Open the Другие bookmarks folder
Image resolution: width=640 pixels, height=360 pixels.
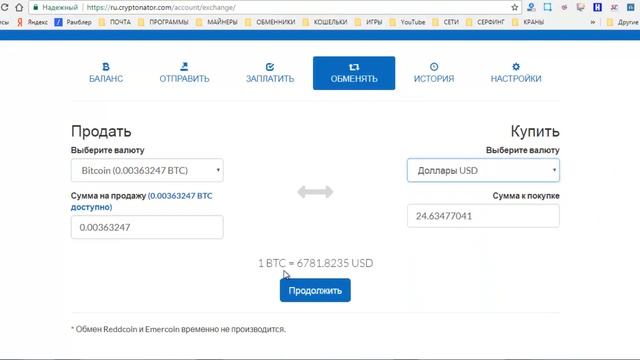coord(623,22)
